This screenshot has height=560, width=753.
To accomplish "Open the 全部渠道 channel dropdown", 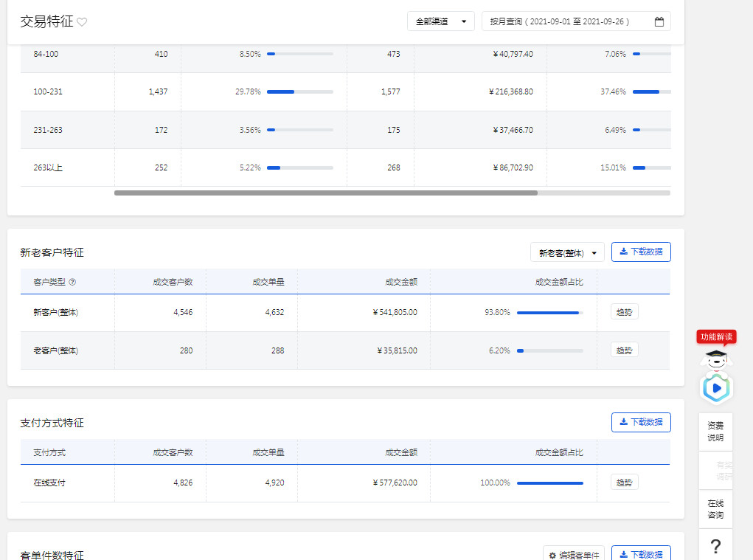I will tap(441, 21).
